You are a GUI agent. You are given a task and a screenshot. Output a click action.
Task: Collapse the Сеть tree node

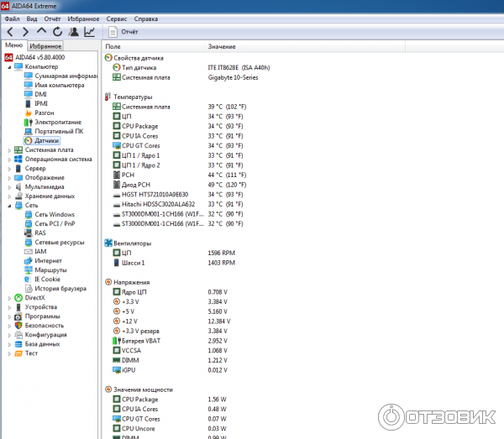[9, 206]
